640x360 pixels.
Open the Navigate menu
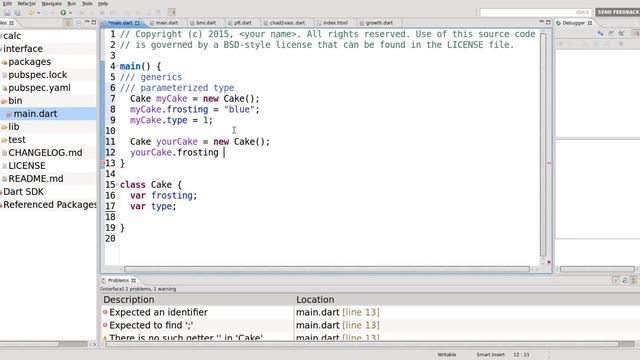[51, 3]
